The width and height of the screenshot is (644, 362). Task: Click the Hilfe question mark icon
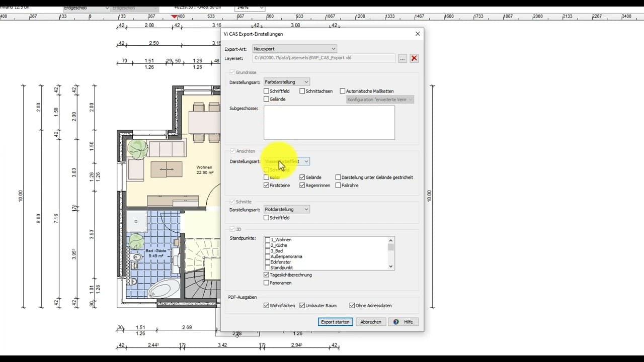pos(396,322)
